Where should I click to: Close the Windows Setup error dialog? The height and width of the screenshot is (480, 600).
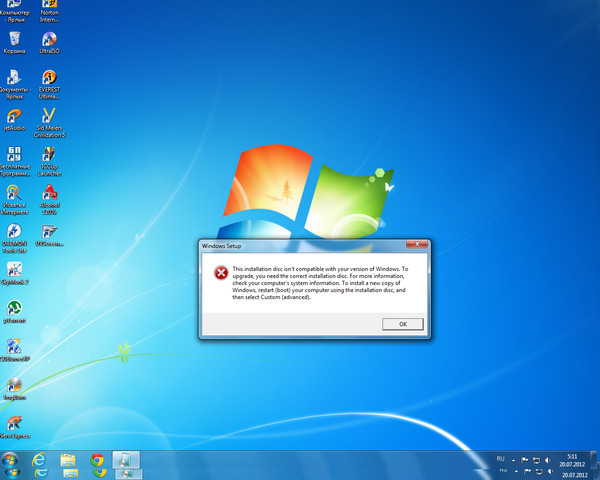pyautogui.click(x=417, y=244)
